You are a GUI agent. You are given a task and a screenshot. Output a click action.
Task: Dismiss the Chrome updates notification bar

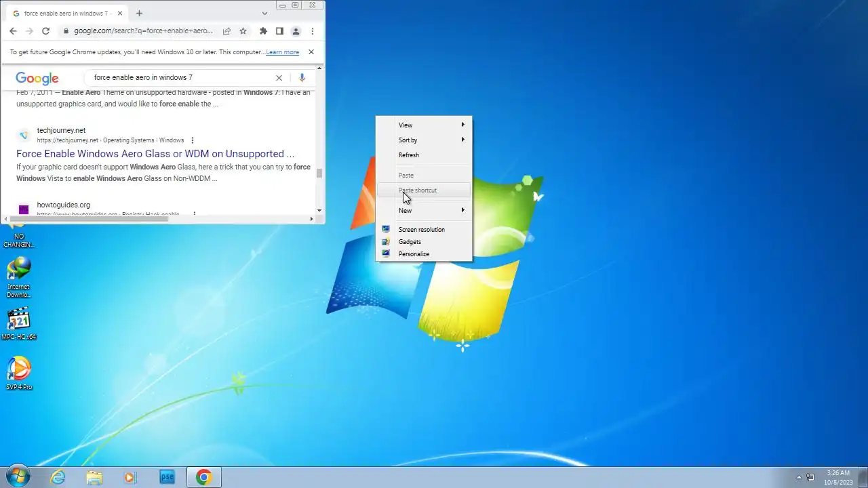(x=311, y=52)
